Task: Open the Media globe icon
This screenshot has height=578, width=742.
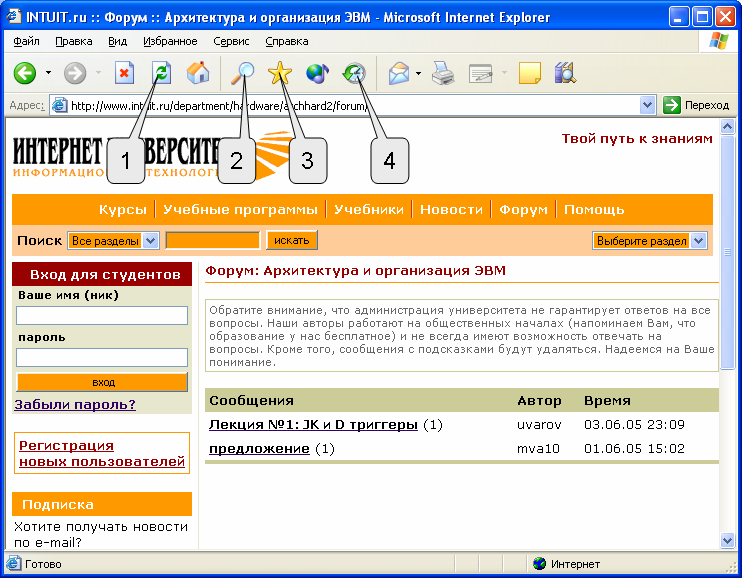Action: [x=317, y=73]
